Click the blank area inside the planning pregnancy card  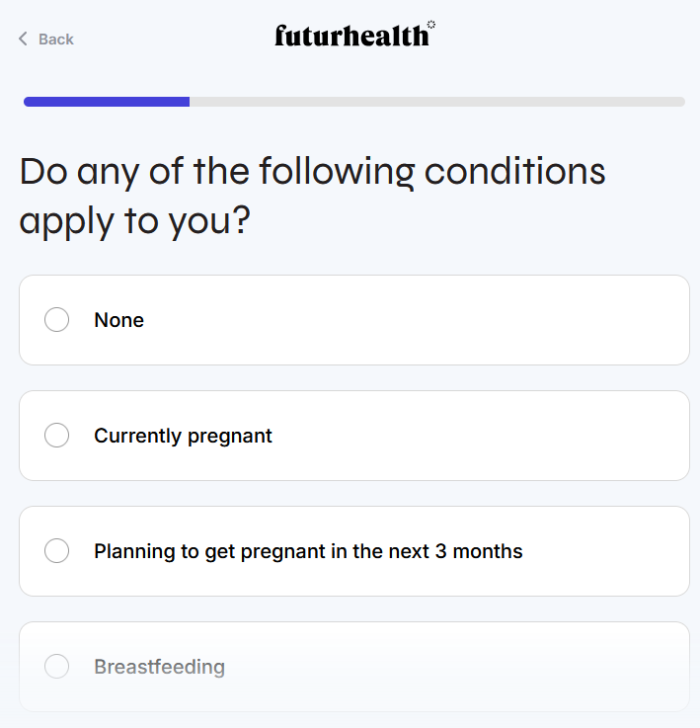612,551
